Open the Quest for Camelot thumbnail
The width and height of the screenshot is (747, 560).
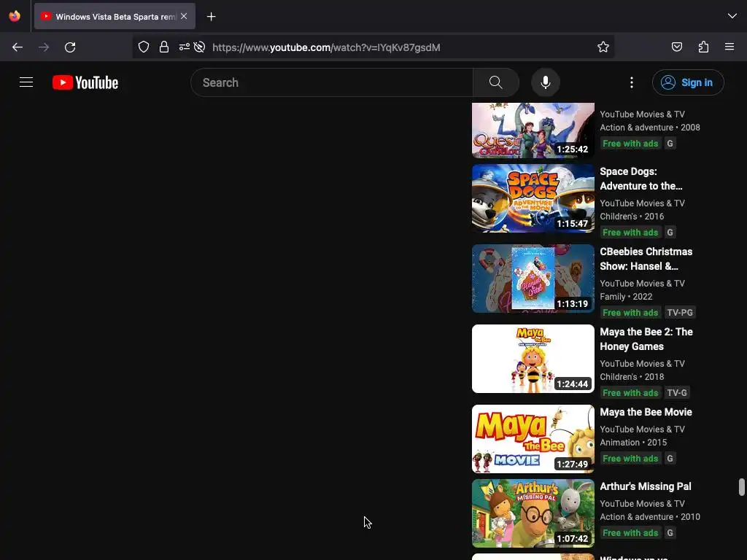(533, 131)
